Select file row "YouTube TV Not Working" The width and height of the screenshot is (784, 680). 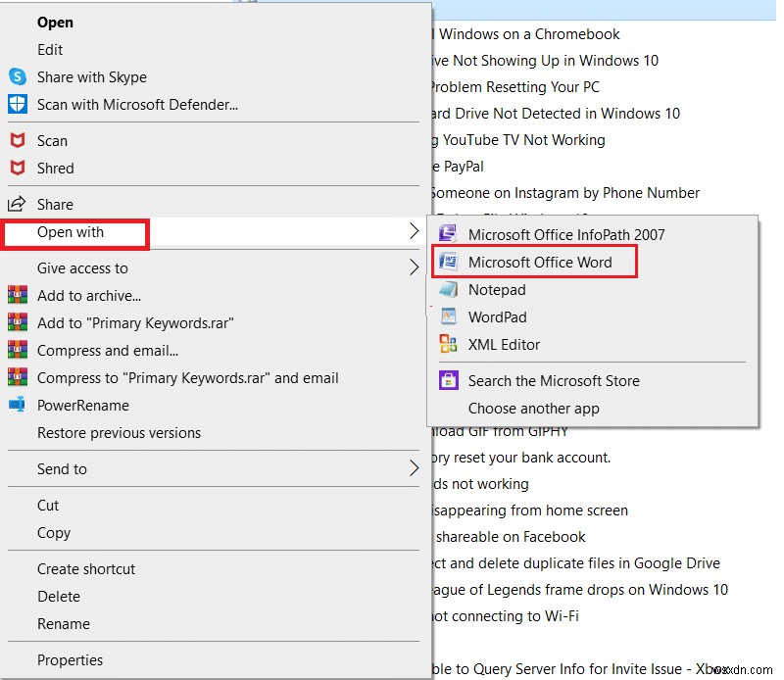(518, 140)
